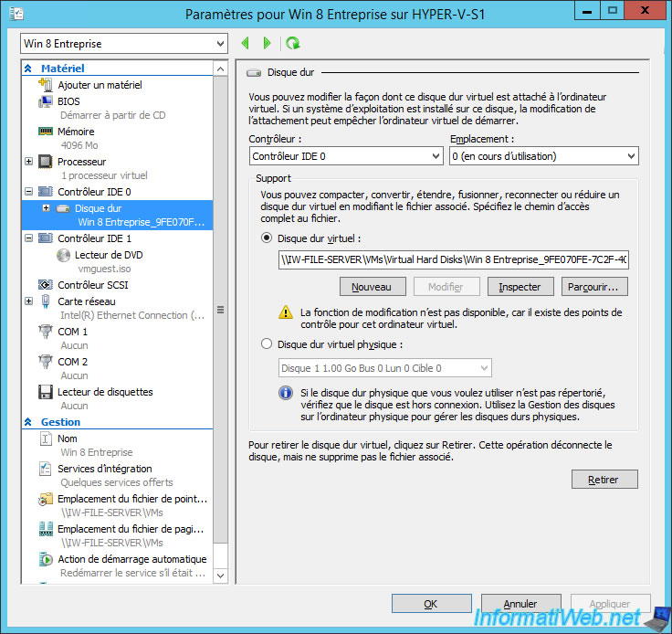
Task: Select the Disque dur virtuel physique radio
Action: pos(267,343)
